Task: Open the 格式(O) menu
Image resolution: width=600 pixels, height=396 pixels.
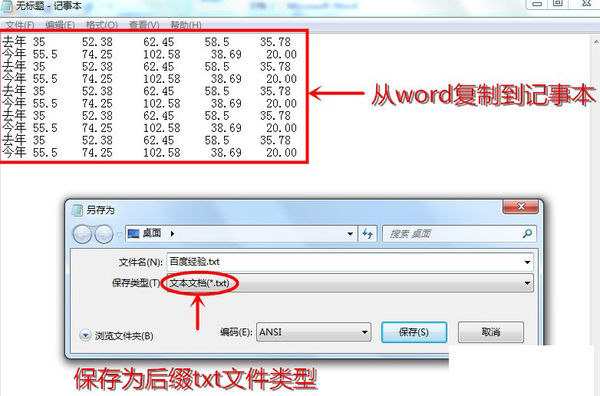Action: 102,25
